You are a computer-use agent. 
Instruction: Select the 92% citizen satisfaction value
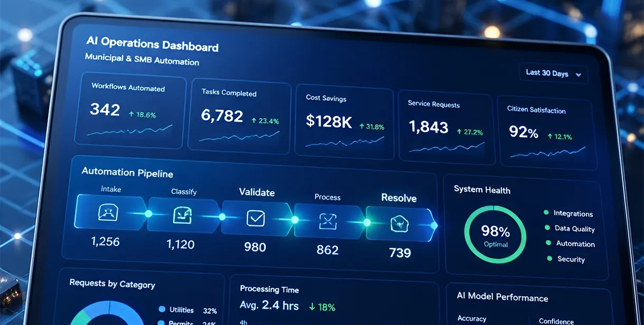(523, 131)
